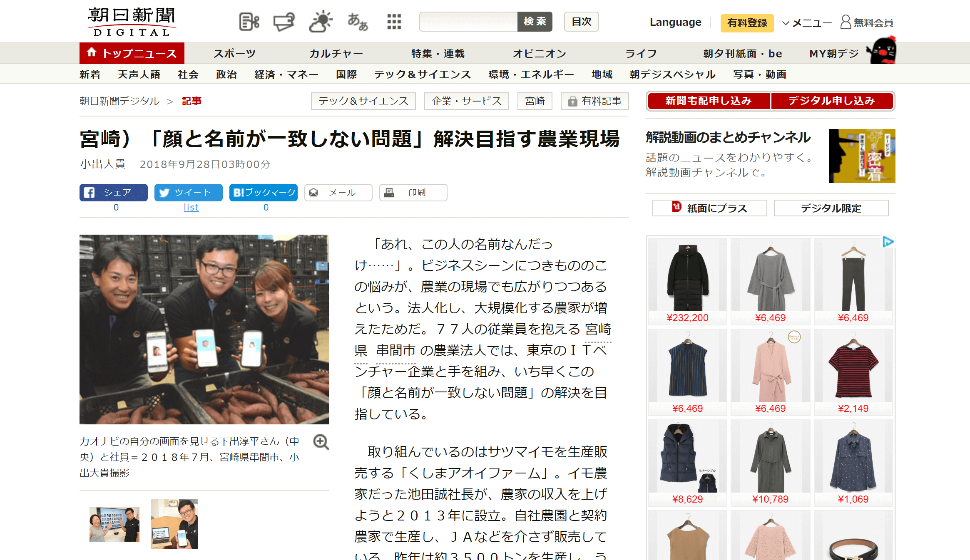The width and height of the screenshot is (970, 560).
Task: Open the MY朝デジ tab
Action: (x=834, y=53)
